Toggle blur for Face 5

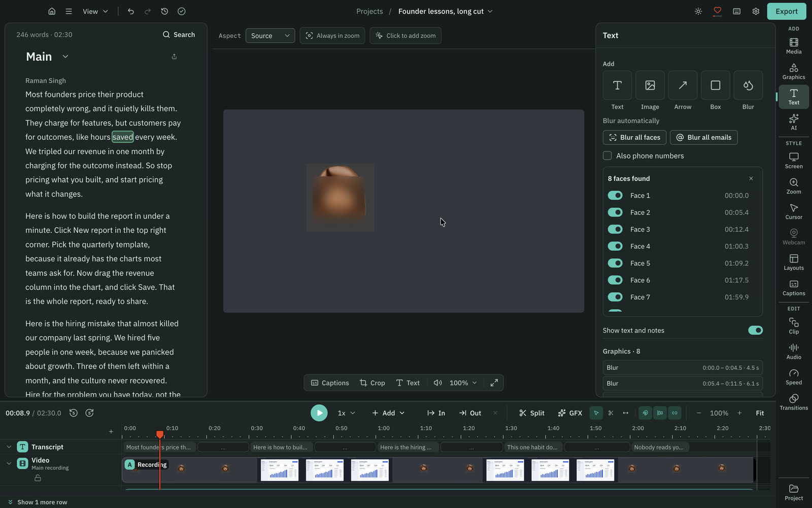[615, 263]
